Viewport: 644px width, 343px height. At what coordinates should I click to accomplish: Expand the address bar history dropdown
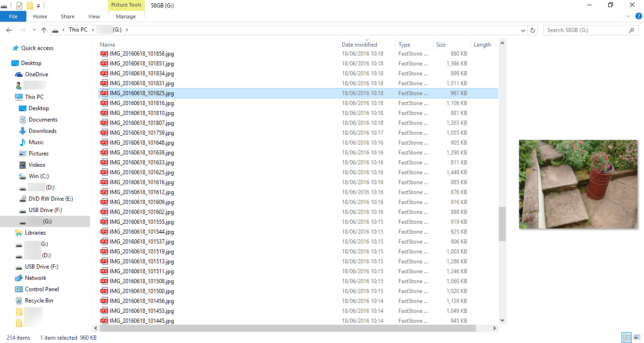523,30
